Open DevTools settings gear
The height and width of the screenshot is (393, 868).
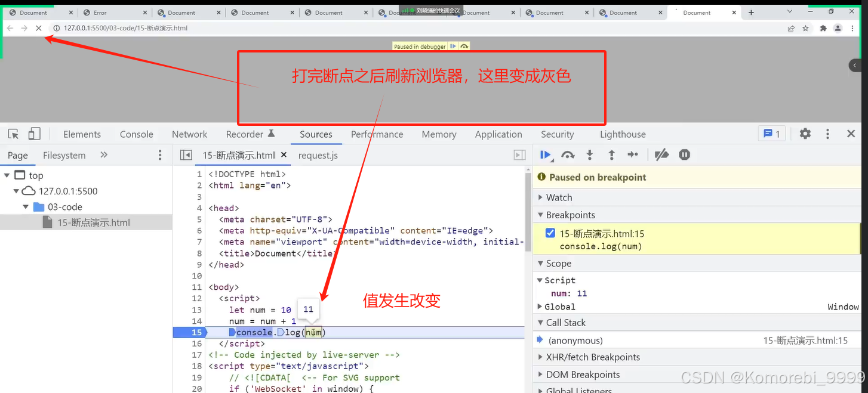805,134
